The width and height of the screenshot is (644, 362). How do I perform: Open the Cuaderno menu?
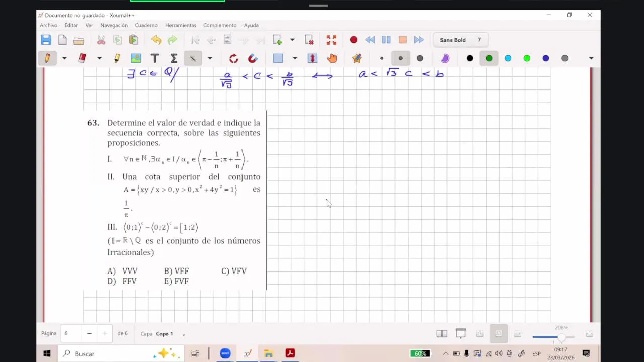(146, 25)
